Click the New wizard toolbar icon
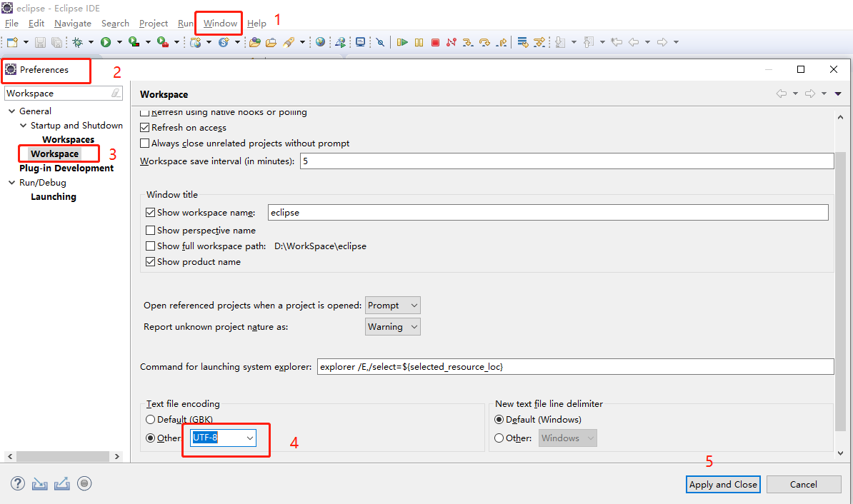853x504 pixels. (x=12, y=42)
